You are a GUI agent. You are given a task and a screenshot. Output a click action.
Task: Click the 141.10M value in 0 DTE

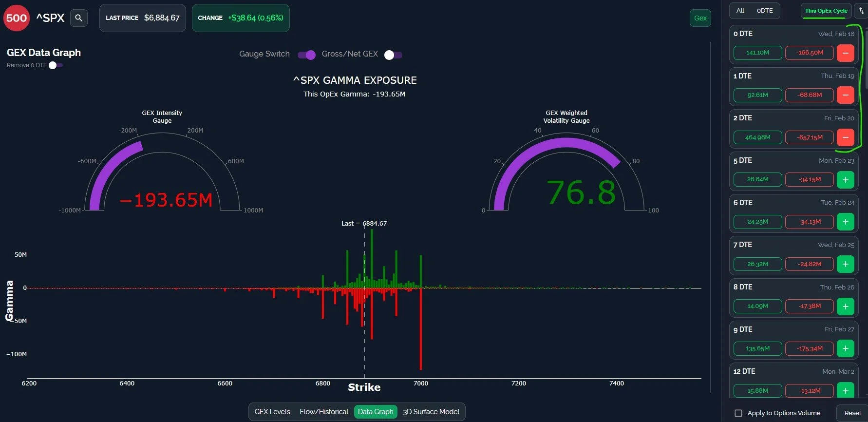(758, 53)
